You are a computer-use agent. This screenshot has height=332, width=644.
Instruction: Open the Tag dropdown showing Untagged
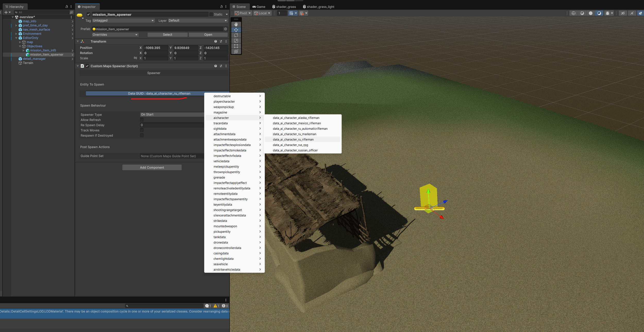123,21
